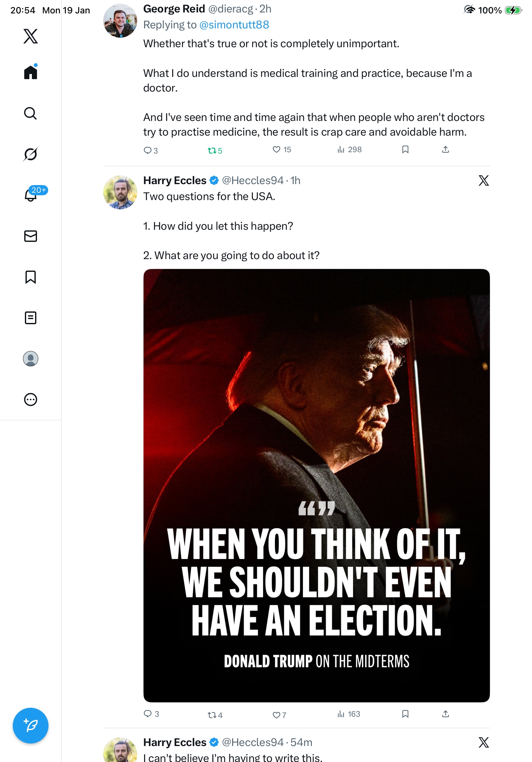The height and width of the screenshot is (762, 532).
Task: Like George Reid's reply
Action: [276, 150]
